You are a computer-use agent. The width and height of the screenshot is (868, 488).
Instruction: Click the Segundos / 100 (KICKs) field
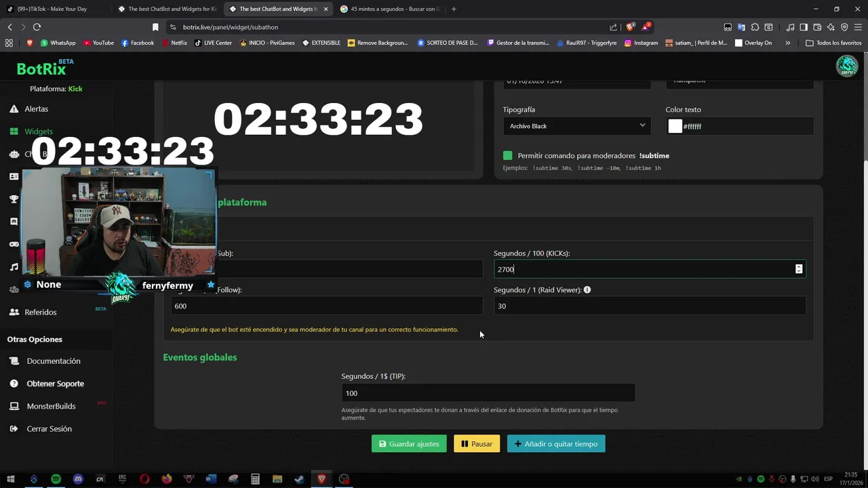coord(650,269)
